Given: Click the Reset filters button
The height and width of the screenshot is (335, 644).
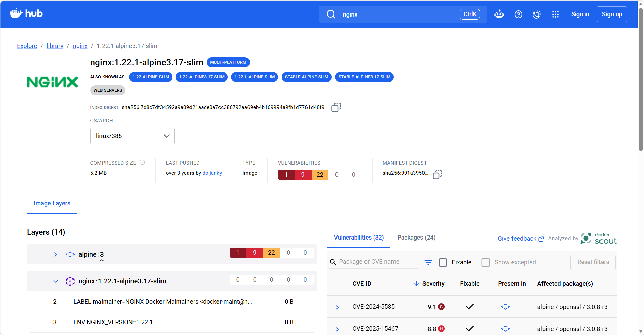Looking at the screenshot, I should 593,262.
